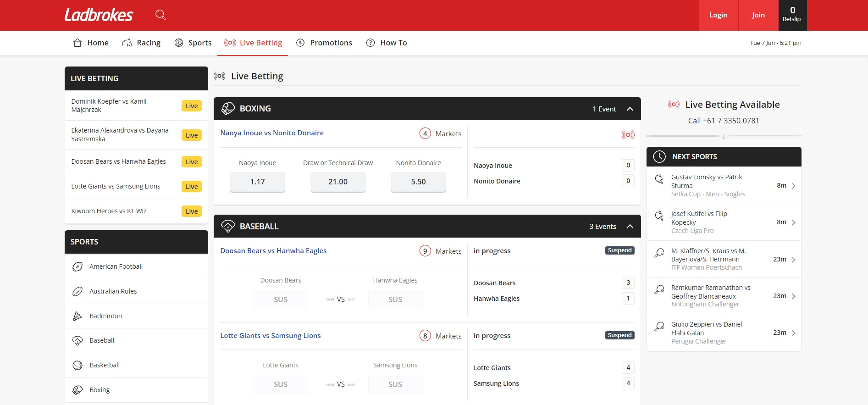Click the Suspend badge for Lotte Giants game
Image resolution: width=868 pixels, height=405 pixels.
(x=620, y=335)
